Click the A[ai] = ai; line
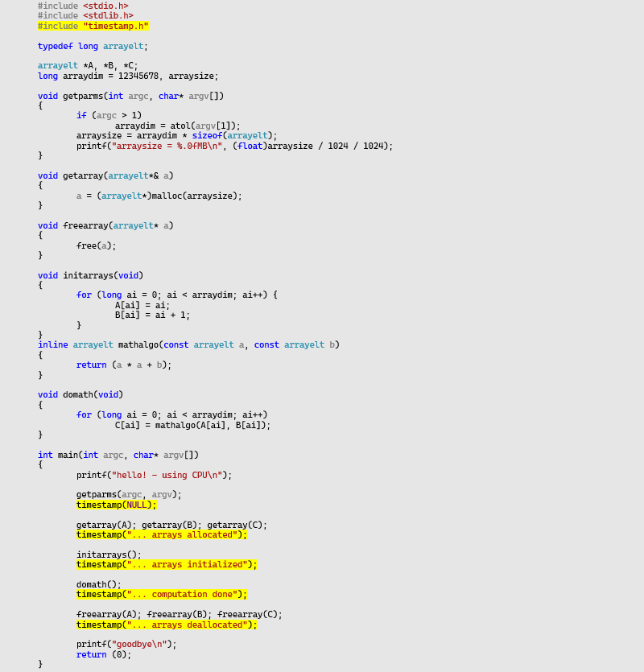This screenshot has width=644, height=672. 142,305
